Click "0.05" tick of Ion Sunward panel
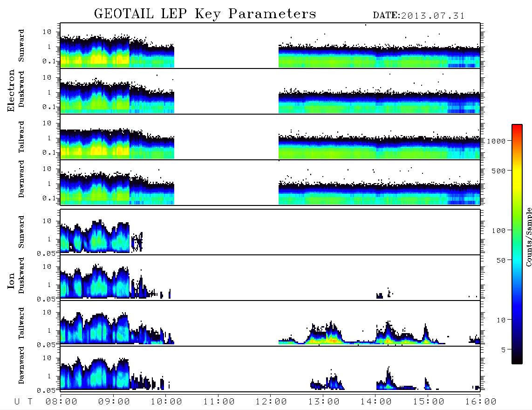 tap(46, 253)
